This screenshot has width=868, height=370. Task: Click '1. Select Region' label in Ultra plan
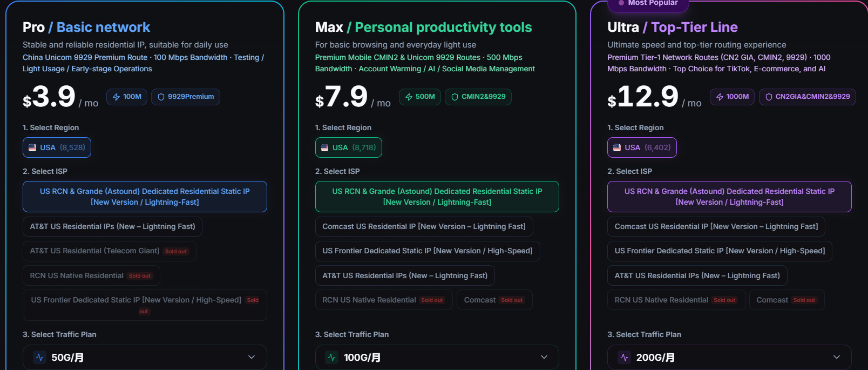coord(635,127)
